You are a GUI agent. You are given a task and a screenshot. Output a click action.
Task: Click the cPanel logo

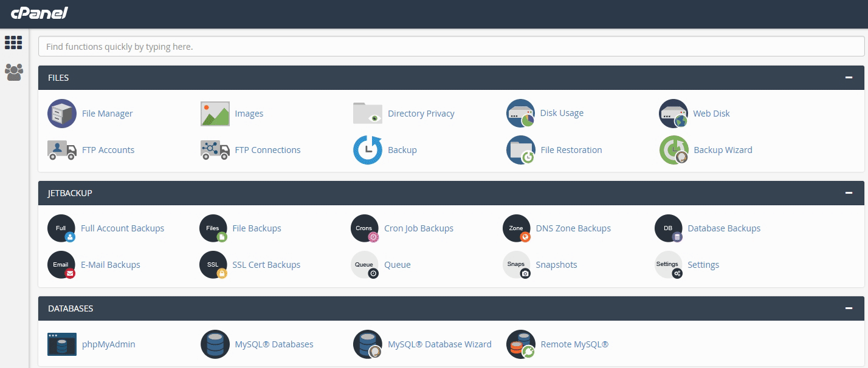point(40,13)
